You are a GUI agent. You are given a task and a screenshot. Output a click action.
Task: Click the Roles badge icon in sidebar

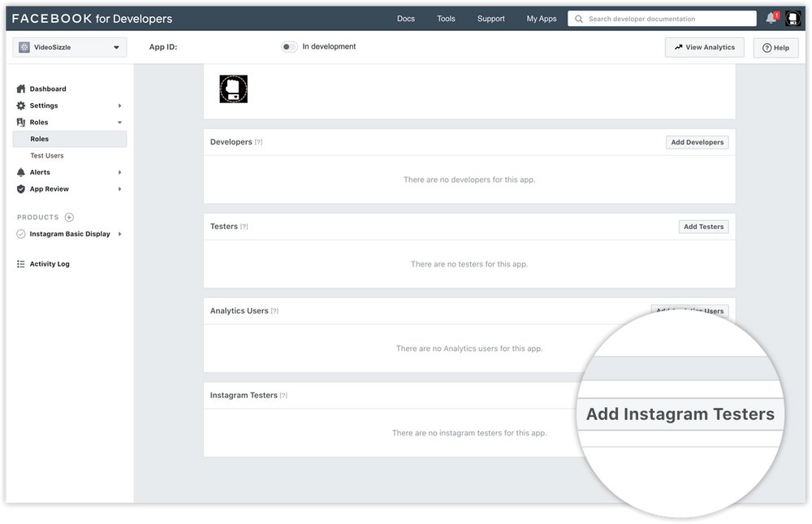21,123
